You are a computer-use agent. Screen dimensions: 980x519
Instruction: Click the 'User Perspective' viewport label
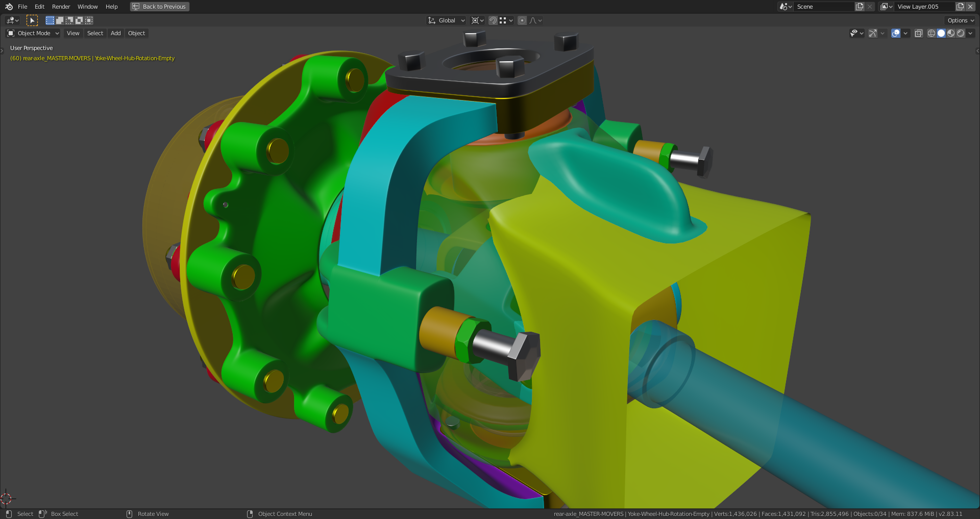[31, 48]
